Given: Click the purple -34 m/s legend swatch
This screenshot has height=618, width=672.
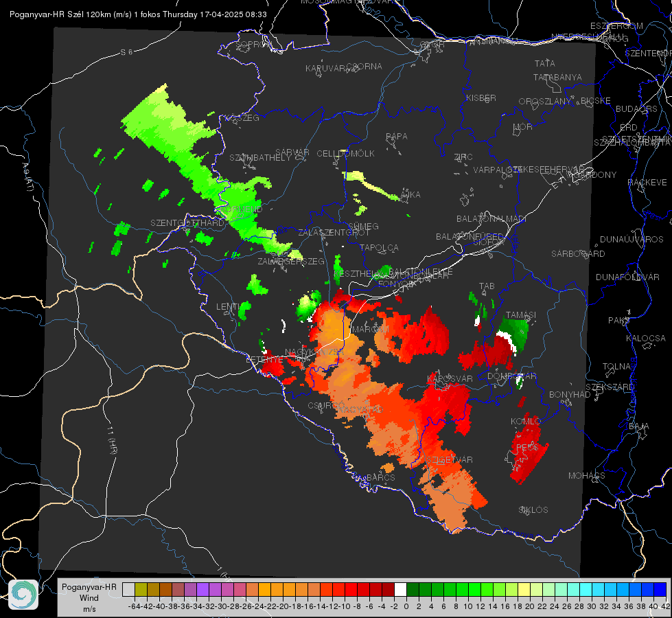Looking at the screenshot, I should point(202,590).
